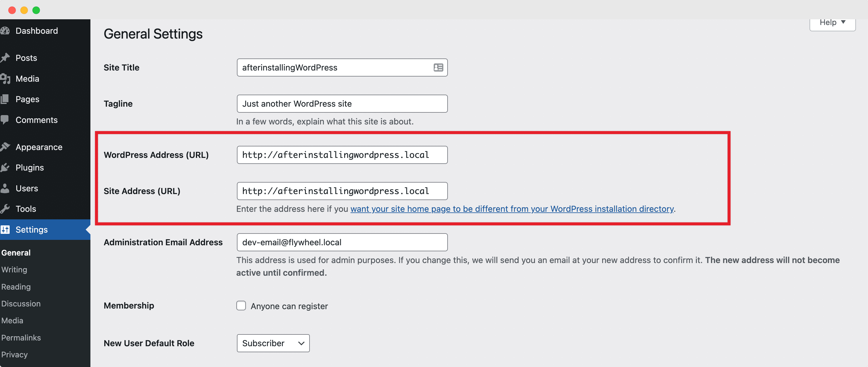The image size is (868, 367).
Task: Click the Posts pushpin icon
Action: pos(5,58)
